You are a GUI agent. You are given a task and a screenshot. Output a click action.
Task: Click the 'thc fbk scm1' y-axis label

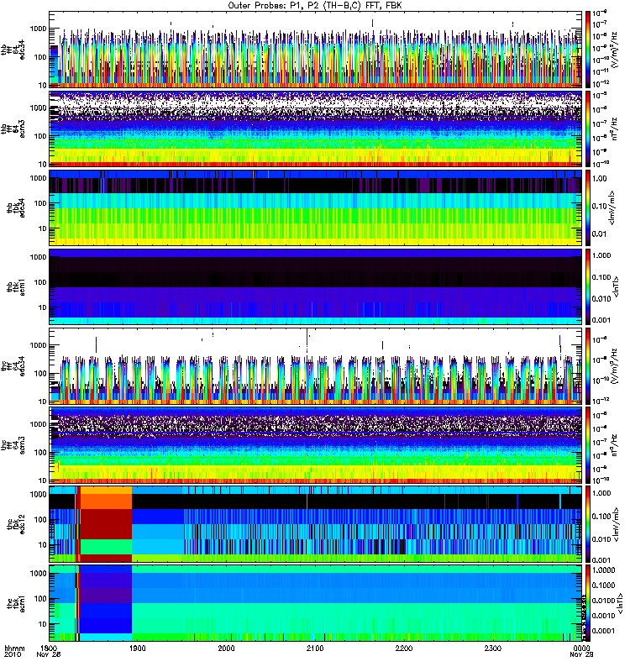[x=14, y=603]
